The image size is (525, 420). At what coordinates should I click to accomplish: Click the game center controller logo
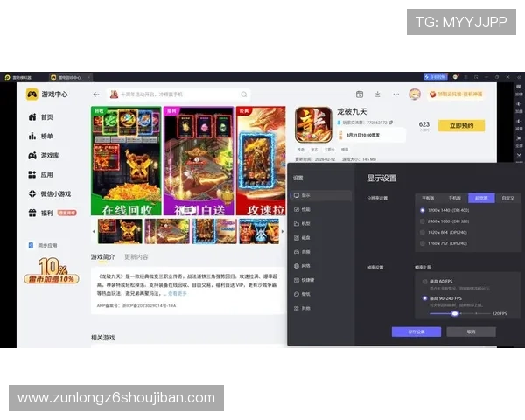pos(32,94)
